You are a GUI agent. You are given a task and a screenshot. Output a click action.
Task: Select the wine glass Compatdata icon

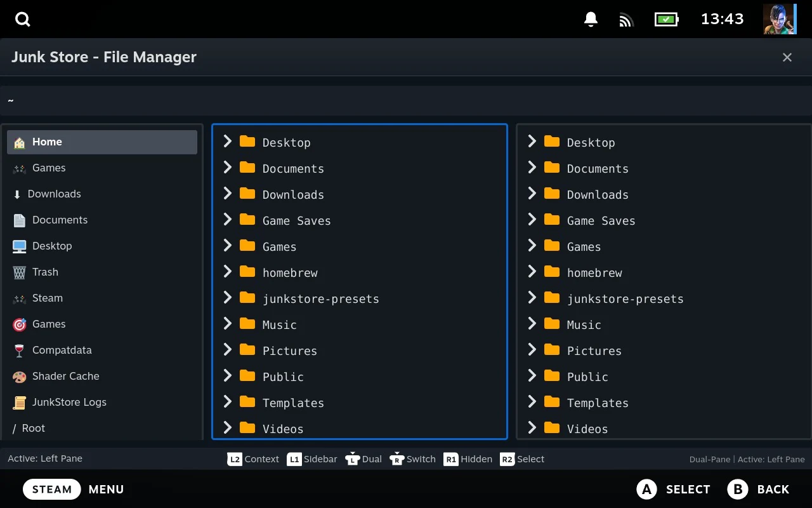(x=20, y=351)
